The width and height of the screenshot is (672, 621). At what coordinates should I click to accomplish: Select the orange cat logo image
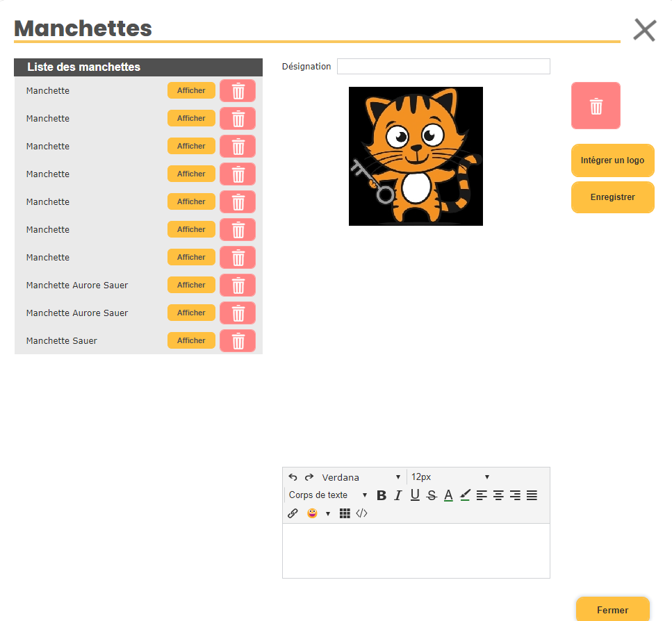point(416,156)
